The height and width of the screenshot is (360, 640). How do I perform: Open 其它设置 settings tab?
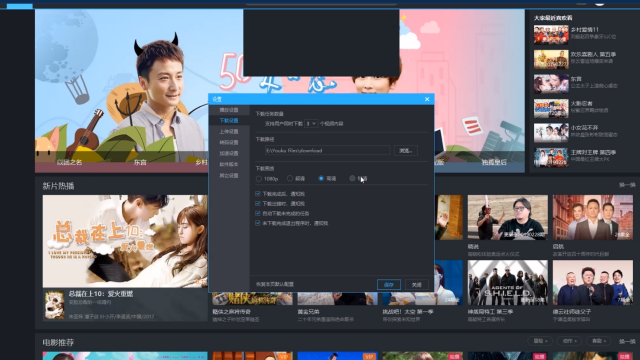tap(229, 176)
